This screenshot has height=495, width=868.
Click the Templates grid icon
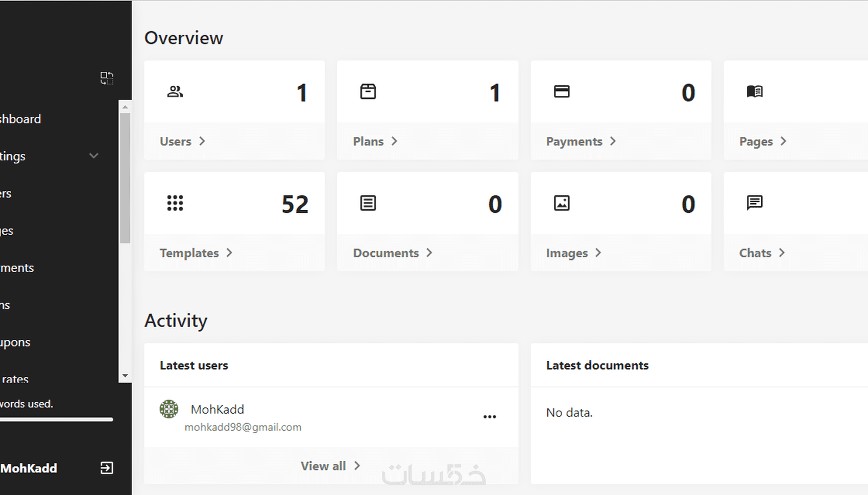click(x=175, y=203)
